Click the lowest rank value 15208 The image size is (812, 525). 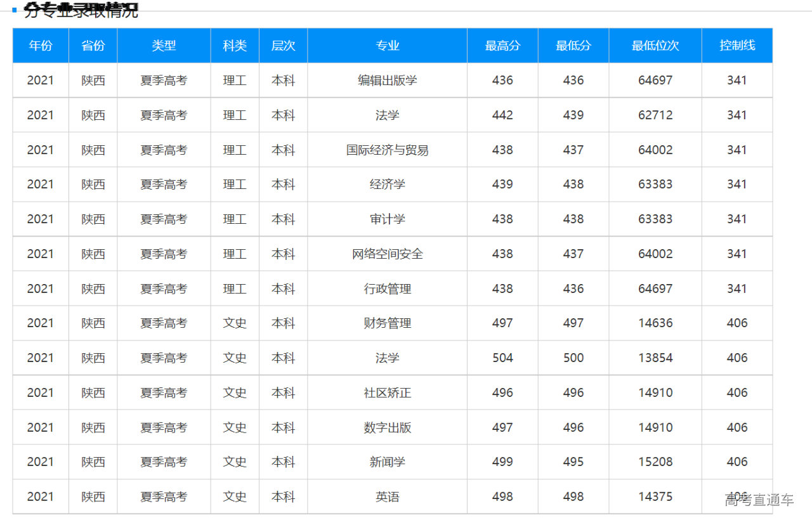[x=655, y=462]
